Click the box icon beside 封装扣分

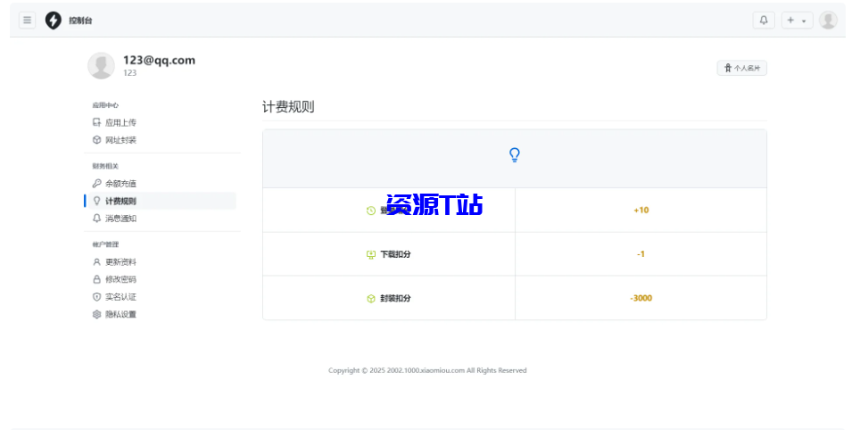pos(371,298)
